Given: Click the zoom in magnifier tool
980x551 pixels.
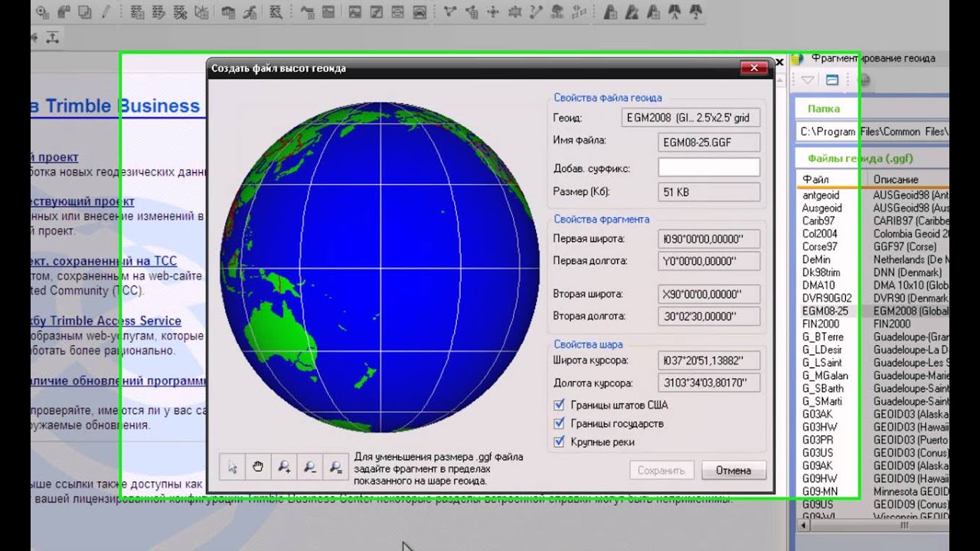Looking at the screenshot, I should click(x=283, y=467).
